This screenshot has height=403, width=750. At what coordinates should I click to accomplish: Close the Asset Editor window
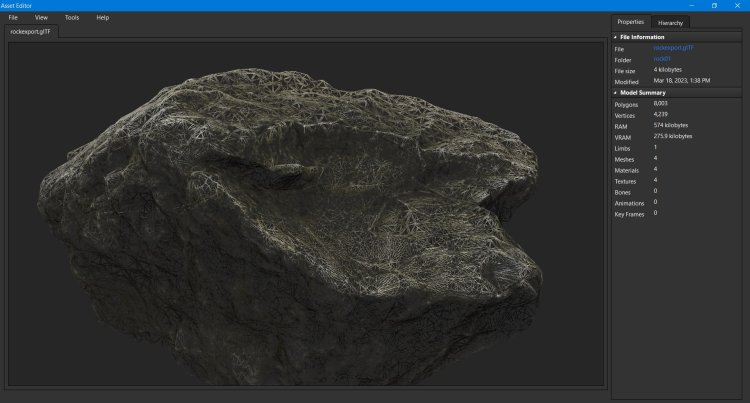738,5
